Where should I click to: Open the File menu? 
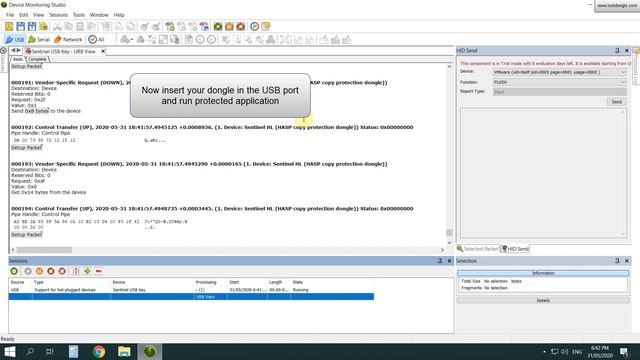pyautogui.click(x=10, y=15)
